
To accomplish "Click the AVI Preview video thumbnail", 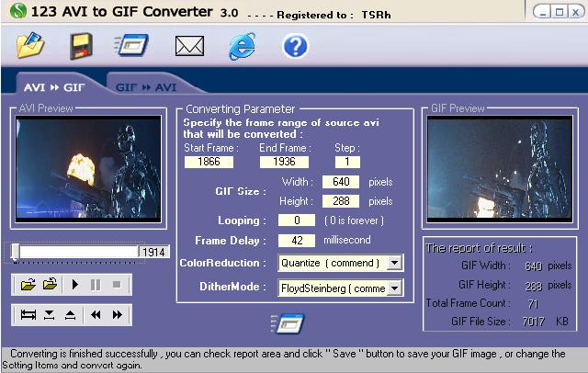I will pyautogui.click(x=88, y=169).
